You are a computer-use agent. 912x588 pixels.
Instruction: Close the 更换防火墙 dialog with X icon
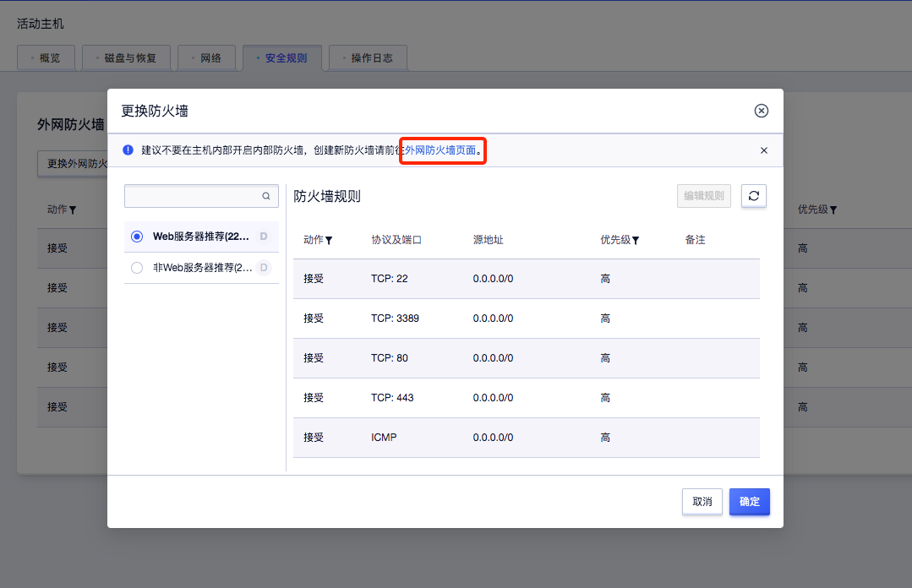(761, 111)
